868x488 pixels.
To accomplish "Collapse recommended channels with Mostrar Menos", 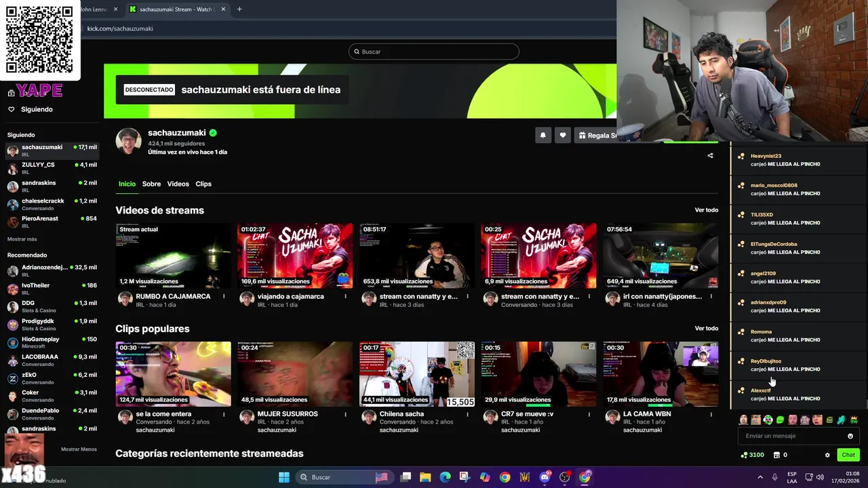I will coord(79,449).
